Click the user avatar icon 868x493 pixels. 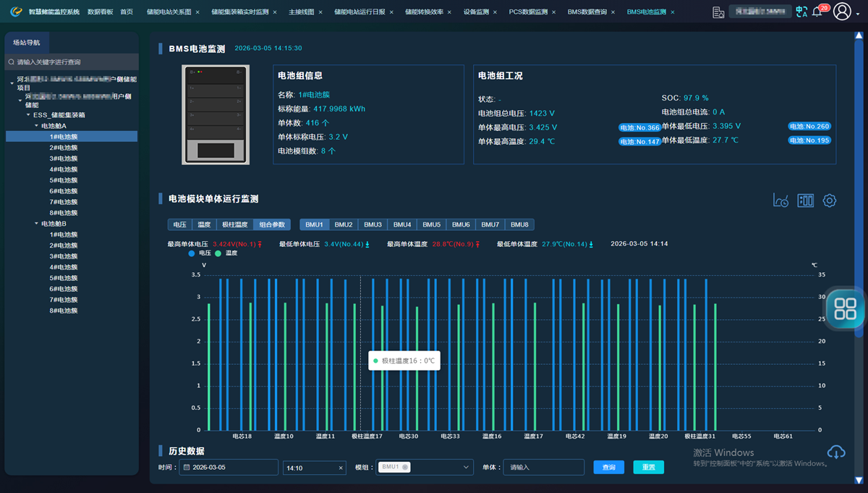(x=842, y=12)
